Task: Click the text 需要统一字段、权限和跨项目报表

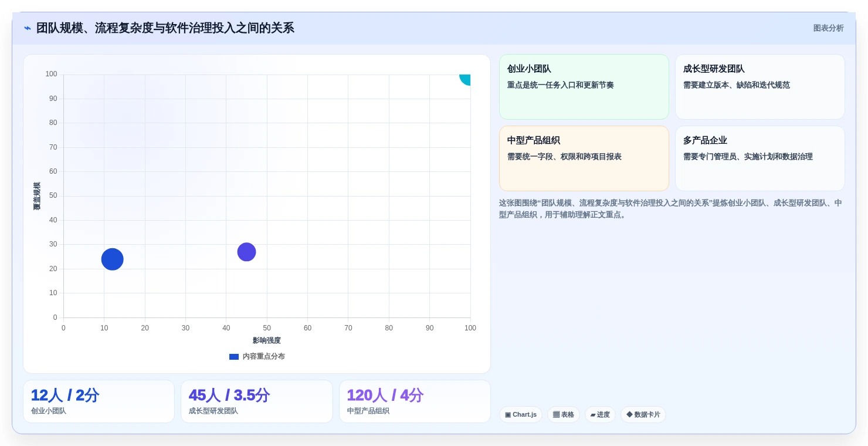Action: (564, 157)
